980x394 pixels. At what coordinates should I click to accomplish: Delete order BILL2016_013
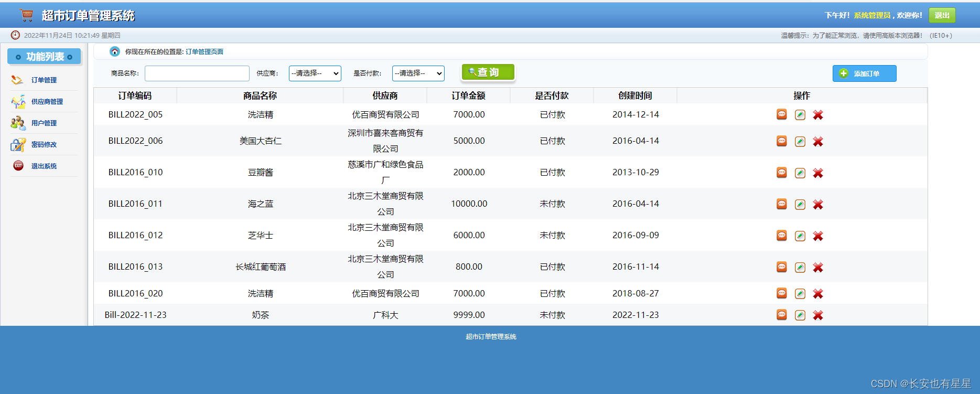pyautogui.click(x=818, y=267)
